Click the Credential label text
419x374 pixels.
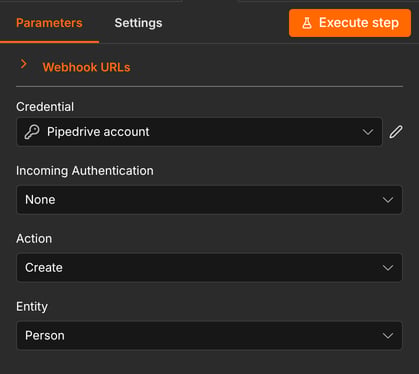point(45,107)
